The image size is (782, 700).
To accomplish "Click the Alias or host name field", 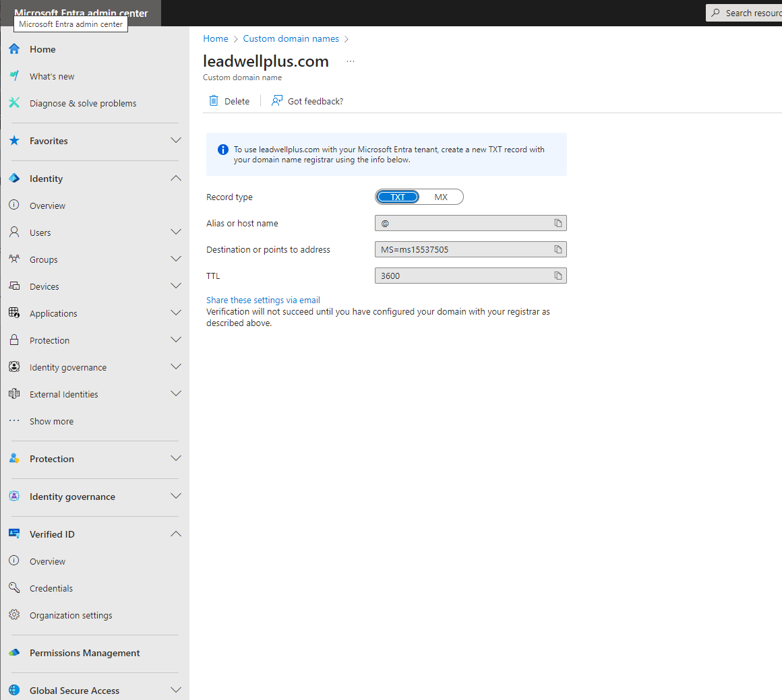I will (471, 223).
